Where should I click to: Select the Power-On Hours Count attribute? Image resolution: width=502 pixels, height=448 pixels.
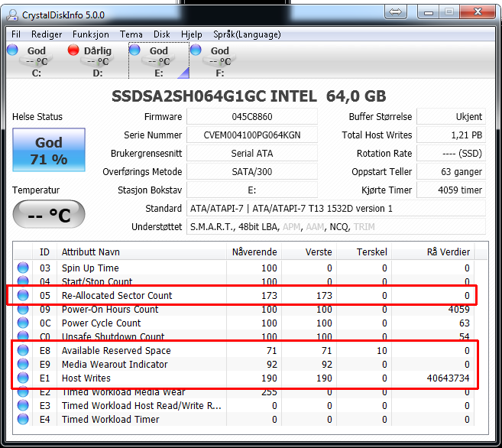click(x=110, y=309)
